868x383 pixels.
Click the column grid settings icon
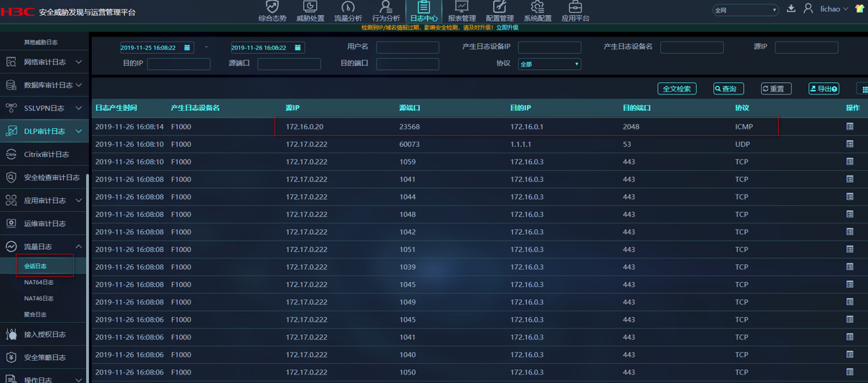tap(864, 89)
